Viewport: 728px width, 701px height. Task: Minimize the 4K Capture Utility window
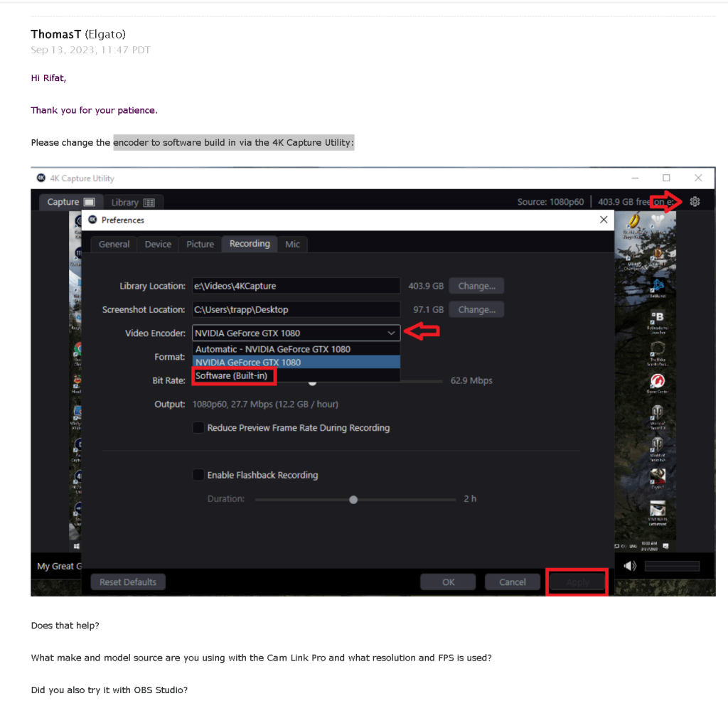[x=635, y=178]
